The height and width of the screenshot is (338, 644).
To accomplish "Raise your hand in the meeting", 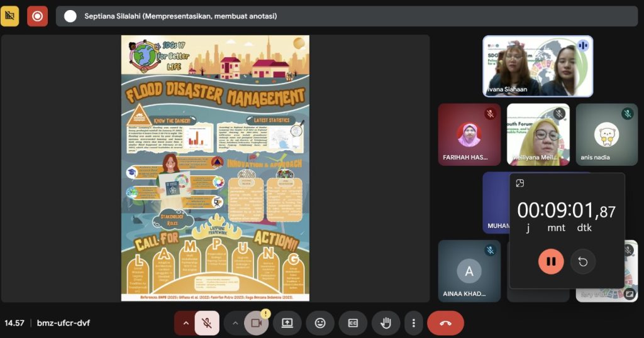I will tap(386, 323).
